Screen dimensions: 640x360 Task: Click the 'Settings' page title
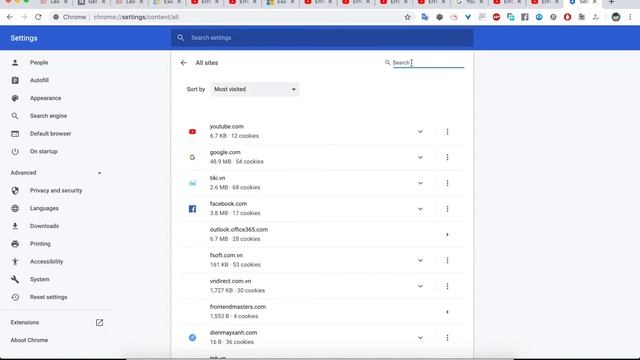coord(24,38)
